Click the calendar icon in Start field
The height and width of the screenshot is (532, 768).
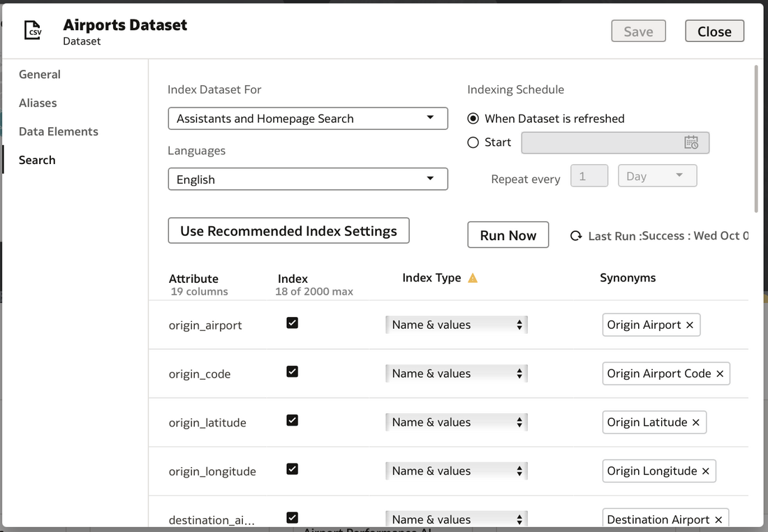[x=691, y=142]
